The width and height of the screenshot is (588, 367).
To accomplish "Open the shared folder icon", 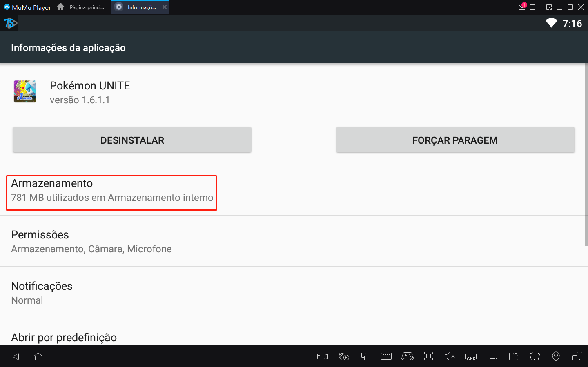I will 514,356.
